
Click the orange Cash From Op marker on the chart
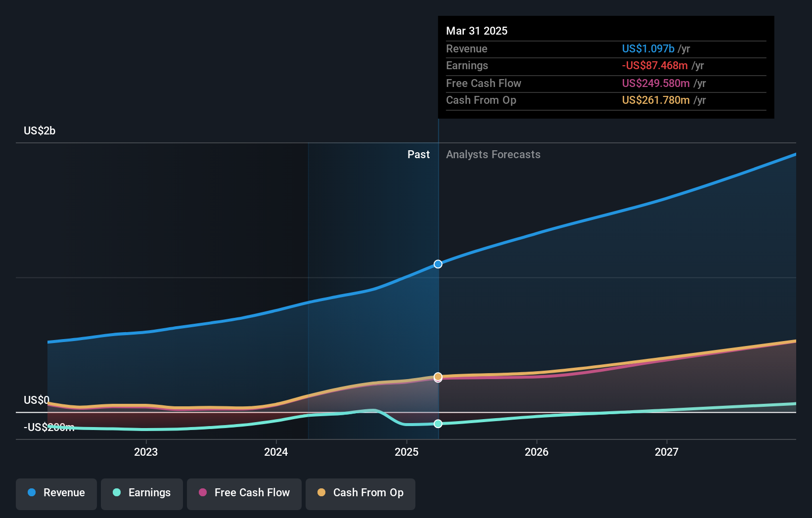[438, 377]
